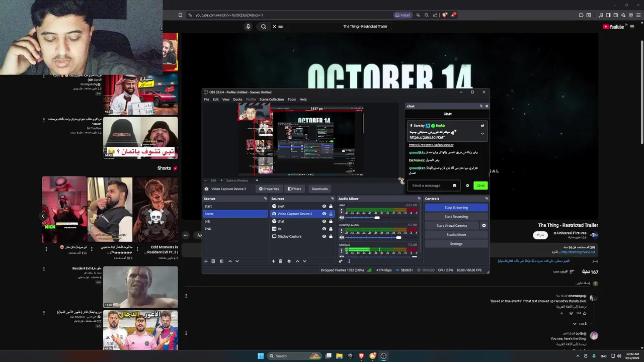The image size is (644, 362).
Task: Pop out the Scenes dock icon
Action: tap(265, 199)
